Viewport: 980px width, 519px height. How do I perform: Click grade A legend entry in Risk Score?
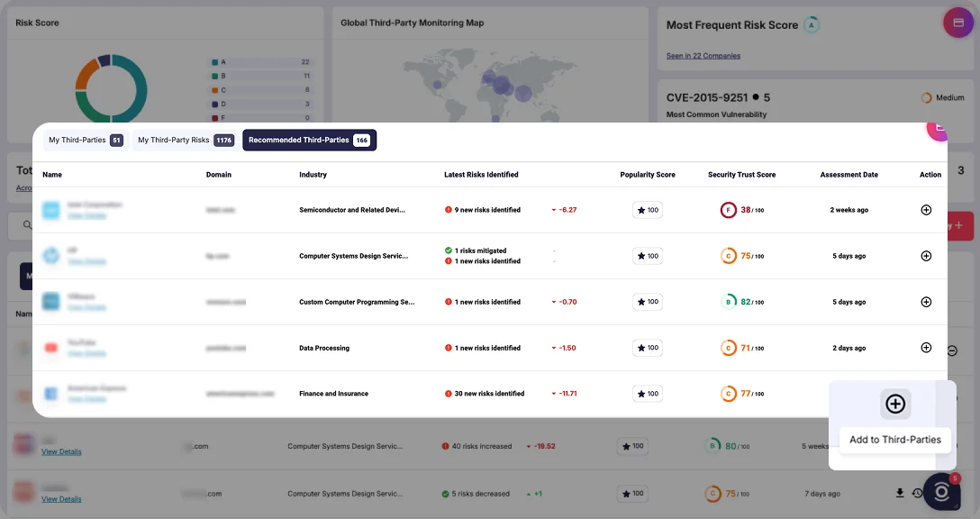(260, 62)
